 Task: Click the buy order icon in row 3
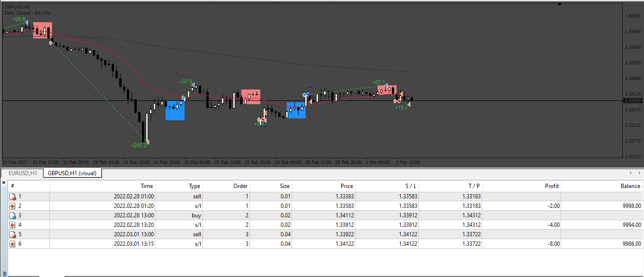(x=13, y=215)
